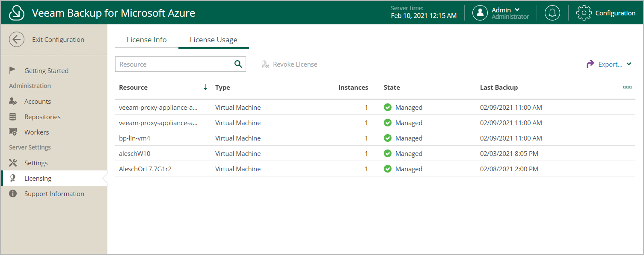The width and height of the screenshot is (644, 255).
Task: Click the Getting Started flag icon
Action: point(13,70)
